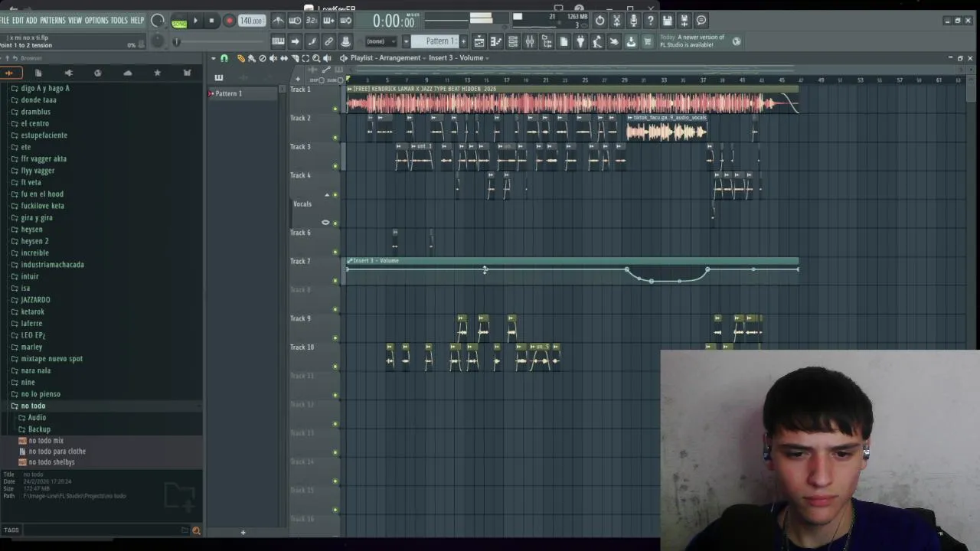Toggle the overdub blend recording button

(328, 21)
